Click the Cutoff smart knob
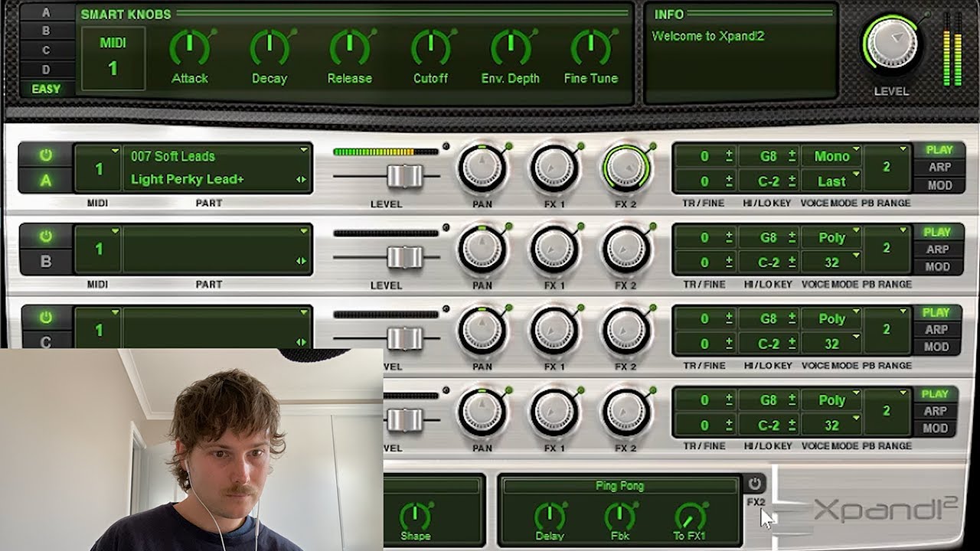 coord(430,47)
